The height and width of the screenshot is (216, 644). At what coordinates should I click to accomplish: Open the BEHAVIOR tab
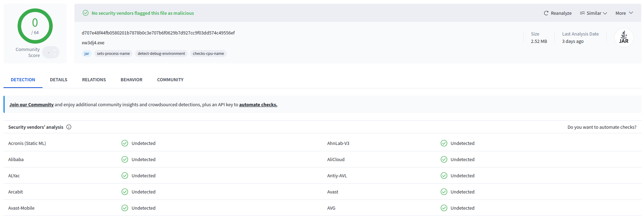click(x=131, y=80)
